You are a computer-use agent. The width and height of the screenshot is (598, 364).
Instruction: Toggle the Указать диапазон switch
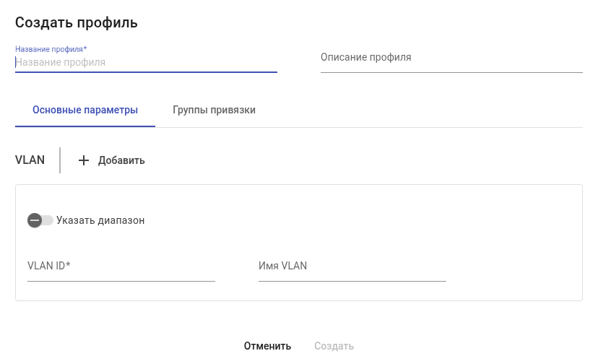click(x=40, y=220)
